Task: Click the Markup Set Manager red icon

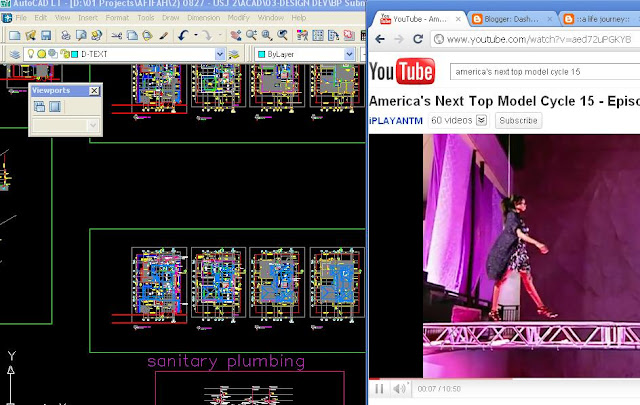Action: pos(349,36)
